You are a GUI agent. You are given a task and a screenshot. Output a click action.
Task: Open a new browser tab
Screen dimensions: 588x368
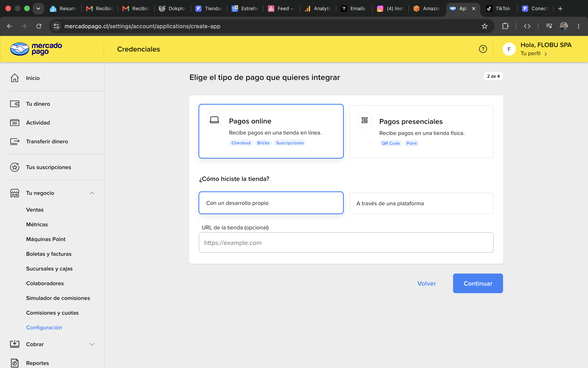point(560,9)
